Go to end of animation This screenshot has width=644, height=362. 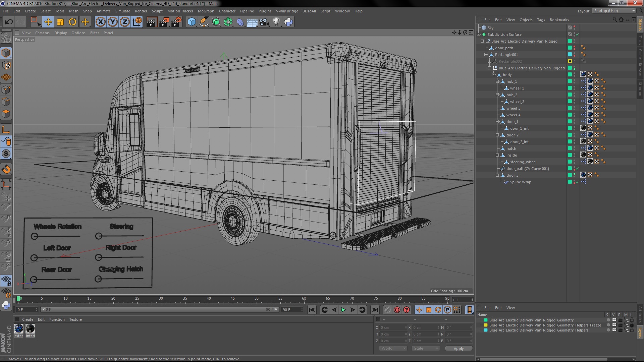[x=375, y=310]
